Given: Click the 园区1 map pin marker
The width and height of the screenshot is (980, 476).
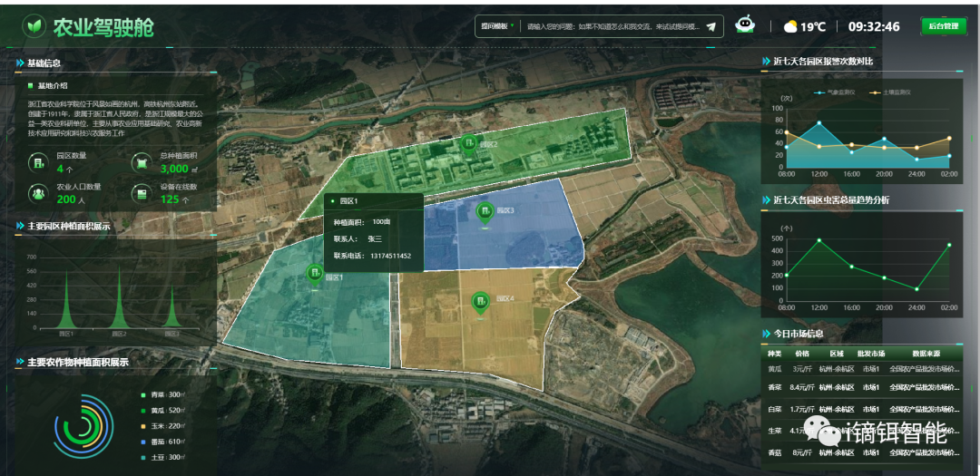Looking at the screenshot, I should [x=315, y=274].
